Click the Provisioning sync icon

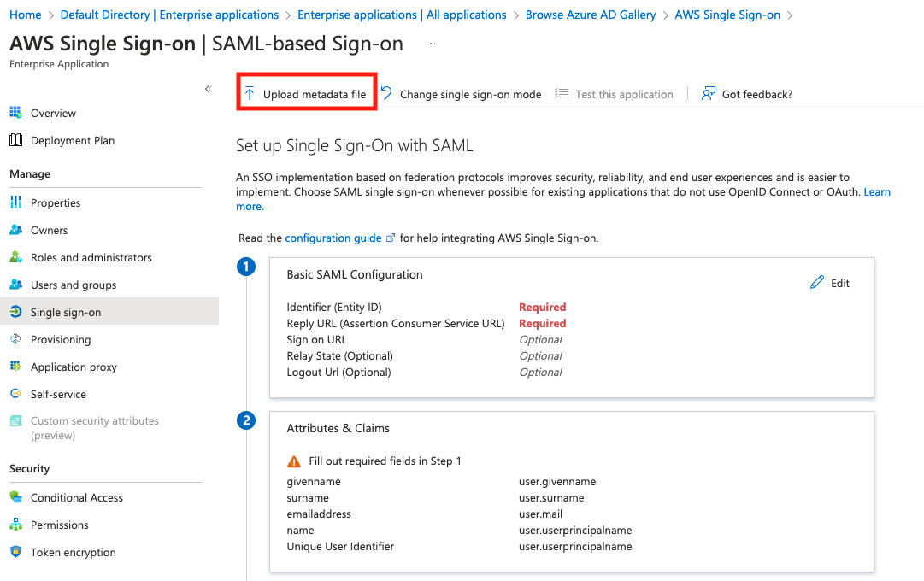(x=15, y=339)
